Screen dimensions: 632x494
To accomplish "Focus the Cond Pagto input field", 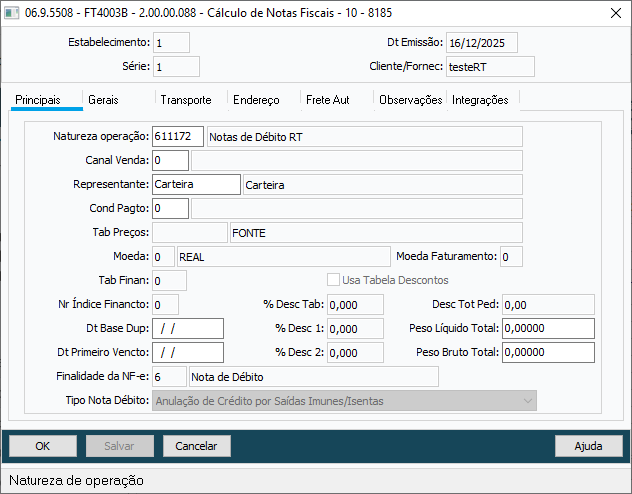I will (170, 208).
